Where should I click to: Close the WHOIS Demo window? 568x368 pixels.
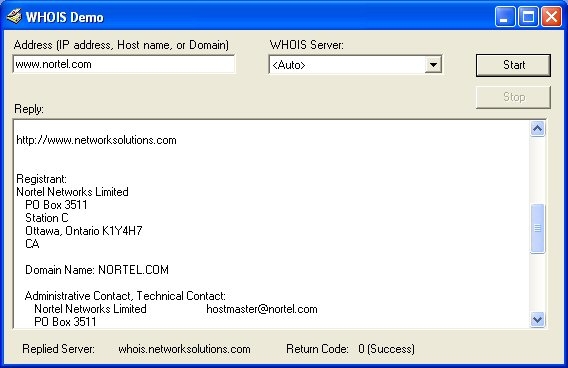tap(551, 17)
